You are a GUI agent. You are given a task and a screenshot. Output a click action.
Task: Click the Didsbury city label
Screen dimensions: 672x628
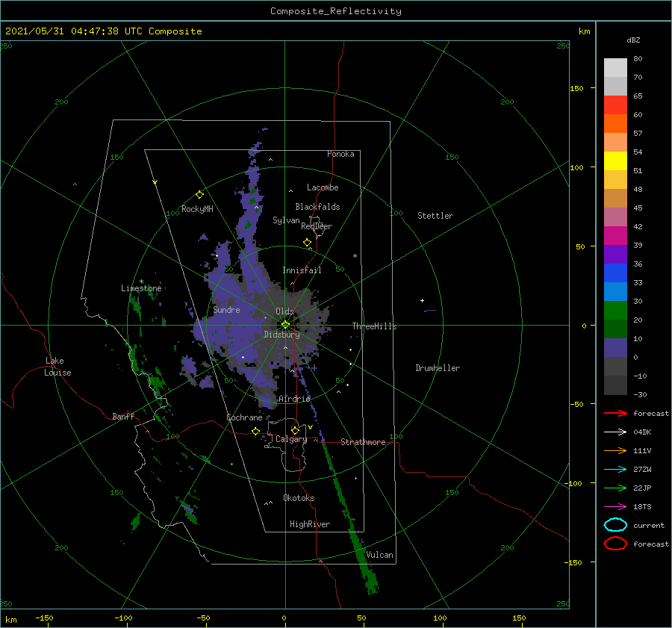tap(281, 335)
